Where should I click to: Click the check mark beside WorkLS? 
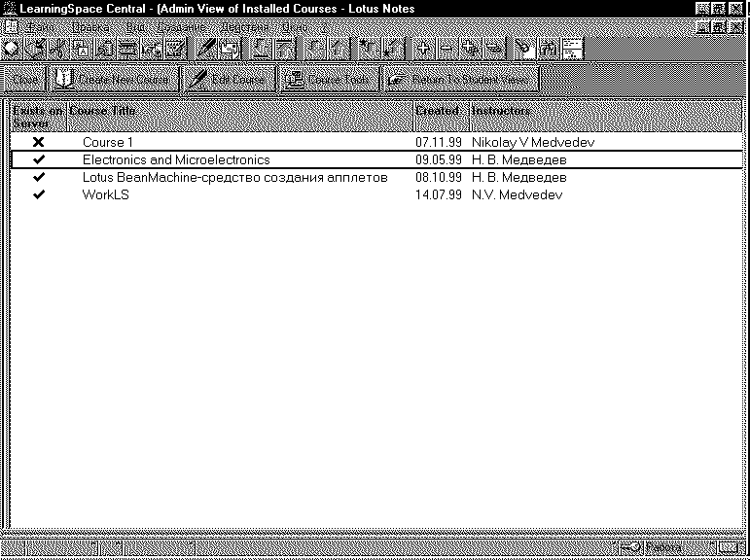[39, 194]
